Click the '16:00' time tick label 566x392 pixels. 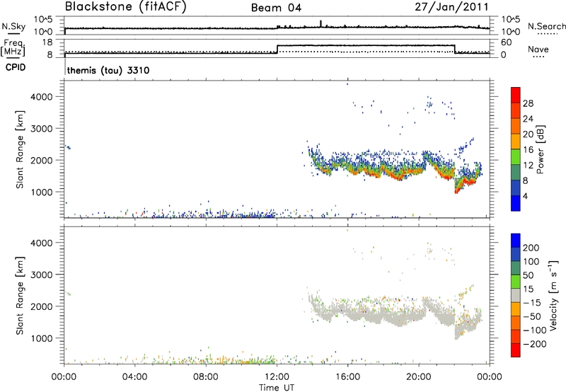(x=347, y=377)
